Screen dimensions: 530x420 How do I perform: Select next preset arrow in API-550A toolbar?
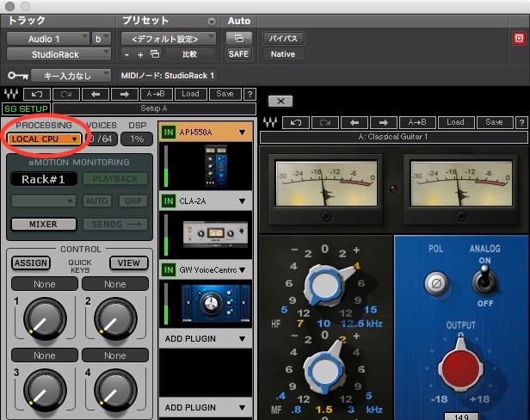(384, 122)
